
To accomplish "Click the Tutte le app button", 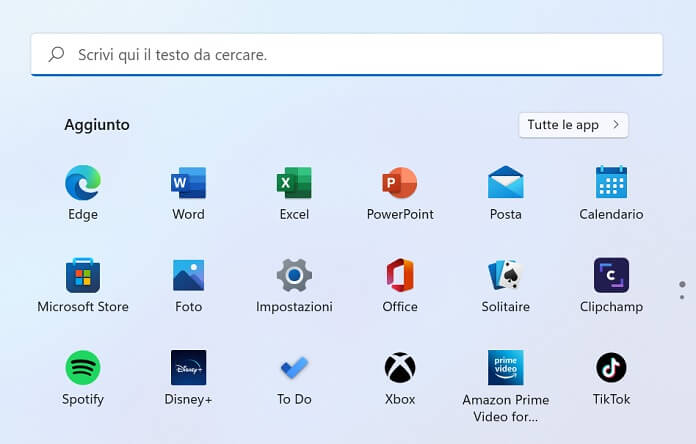I will 573,125.
